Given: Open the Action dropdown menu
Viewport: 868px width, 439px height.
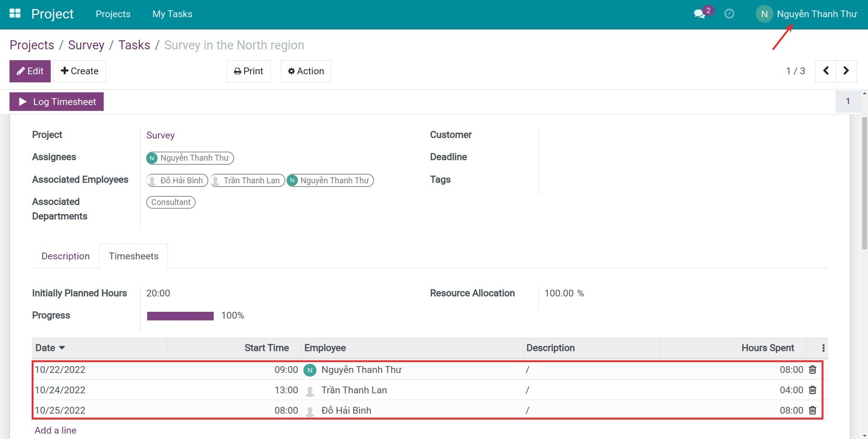Looking at the screenshot, I should coord(306,71).
